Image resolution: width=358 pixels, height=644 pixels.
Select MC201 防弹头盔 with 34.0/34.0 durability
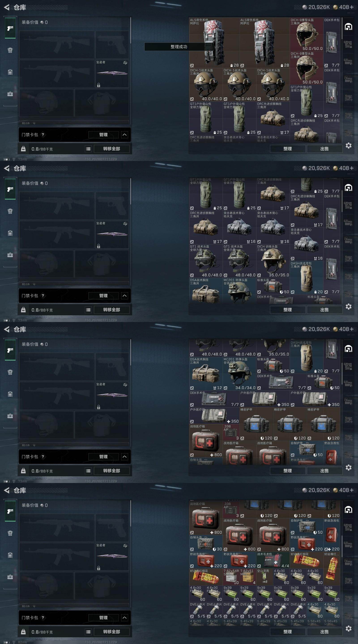click(x=239, y=374)
